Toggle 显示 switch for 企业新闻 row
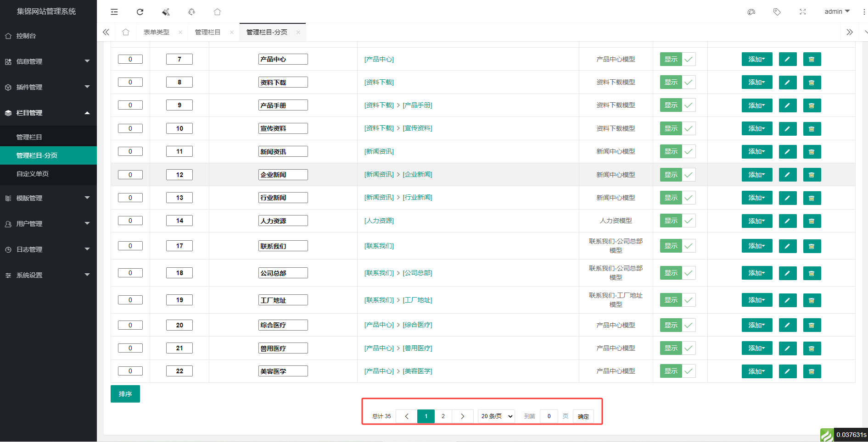The image size is (868, 442). pyautogui.click(x=678, y=175)
